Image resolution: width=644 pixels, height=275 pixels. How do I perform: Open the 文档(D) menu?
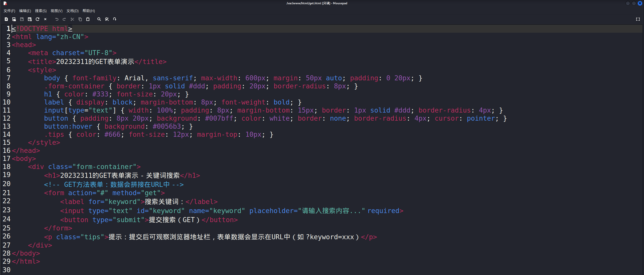[x=72, y=11]
